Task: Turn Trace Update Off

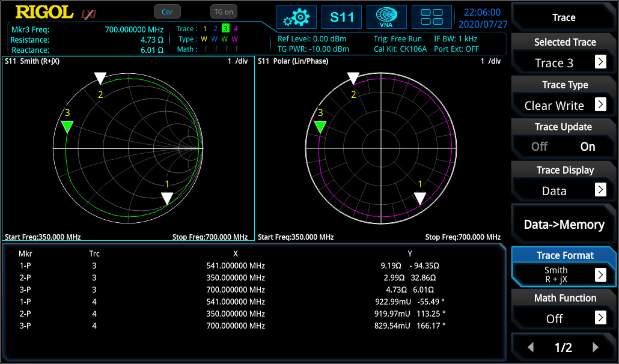Action: [x=539, y=147]
